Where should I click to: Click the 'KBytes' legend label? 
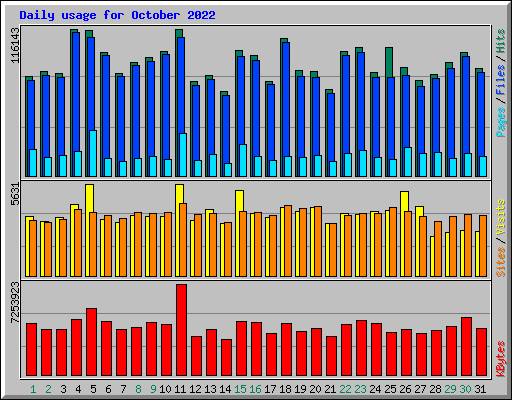[501, 359]
